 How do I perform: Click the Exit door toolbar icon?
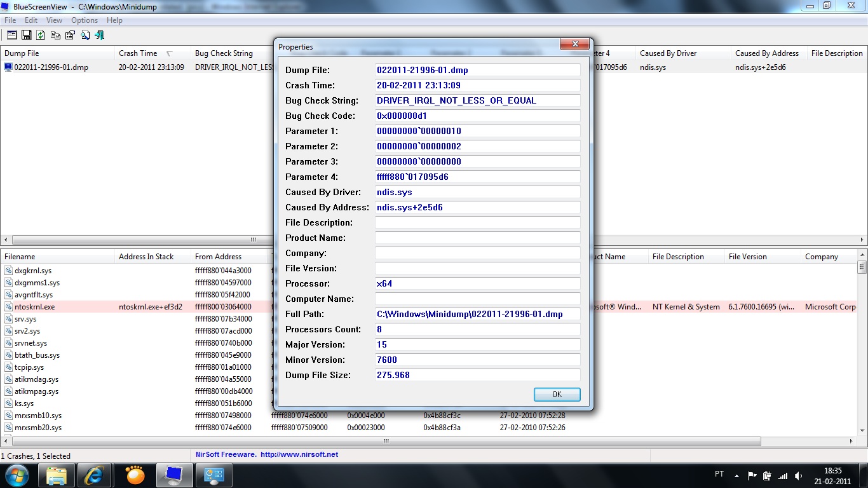(100, 36)
